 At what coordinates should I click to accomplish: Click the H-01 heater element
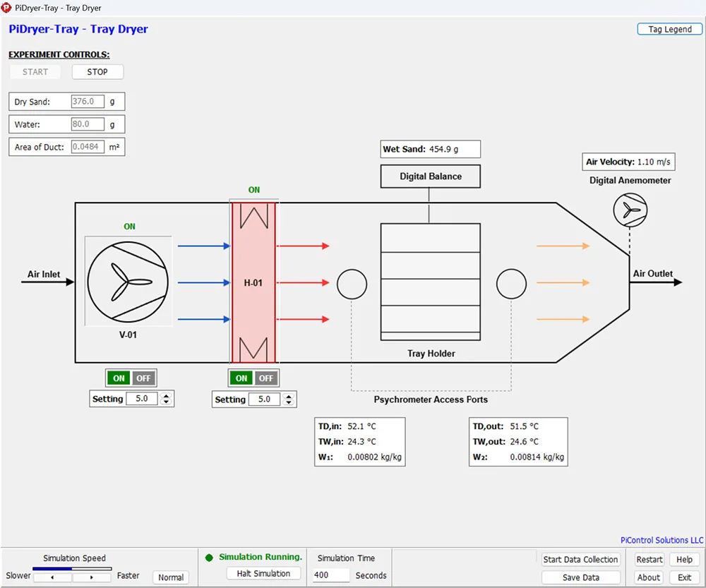[253, 282]
